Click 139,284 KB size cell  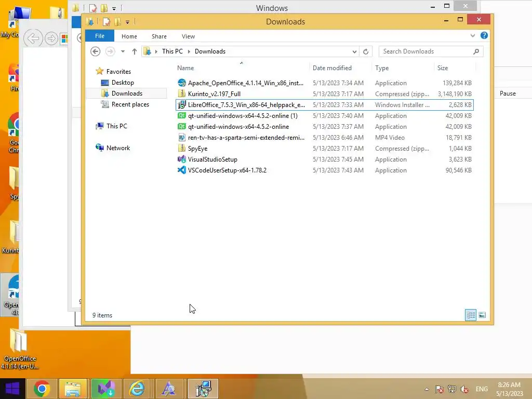[457, 83]
